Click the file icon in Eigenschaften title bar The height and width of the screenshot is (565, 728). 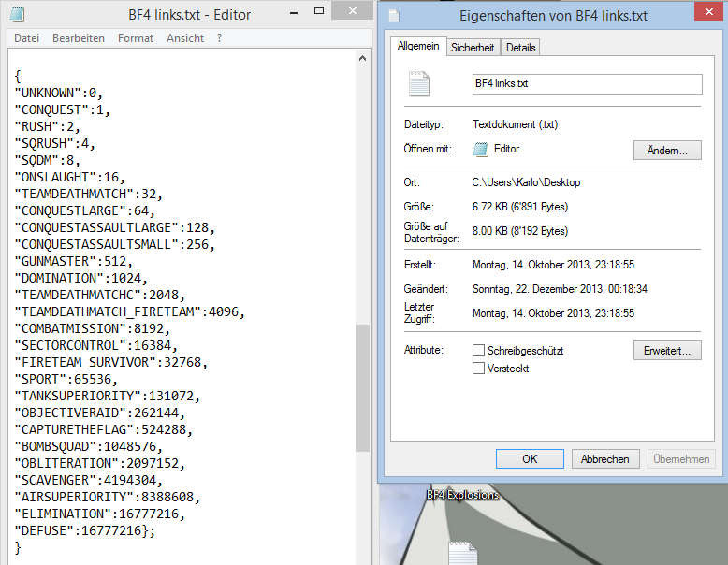pyautogui.click(x=394, y=16)
